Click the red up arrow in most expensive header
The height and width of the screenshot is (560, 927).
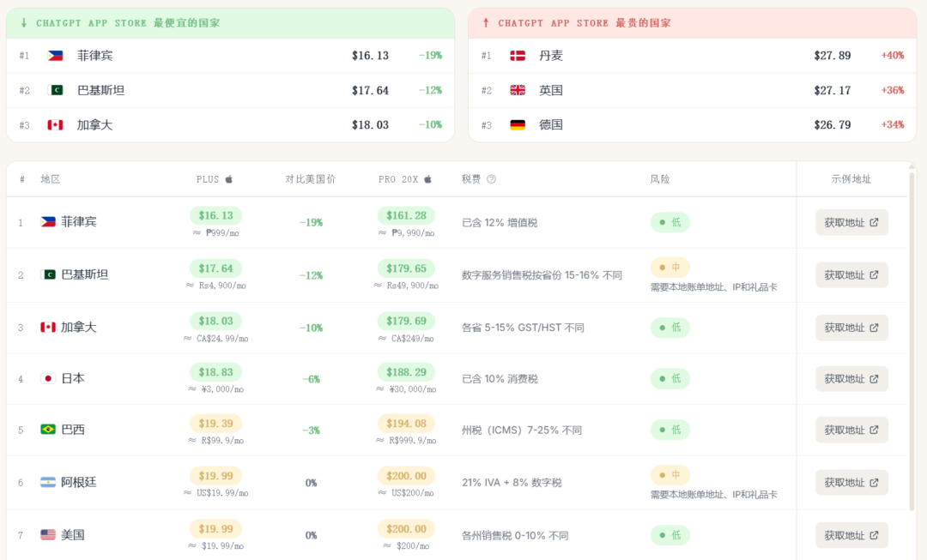(x=486, y=23)
